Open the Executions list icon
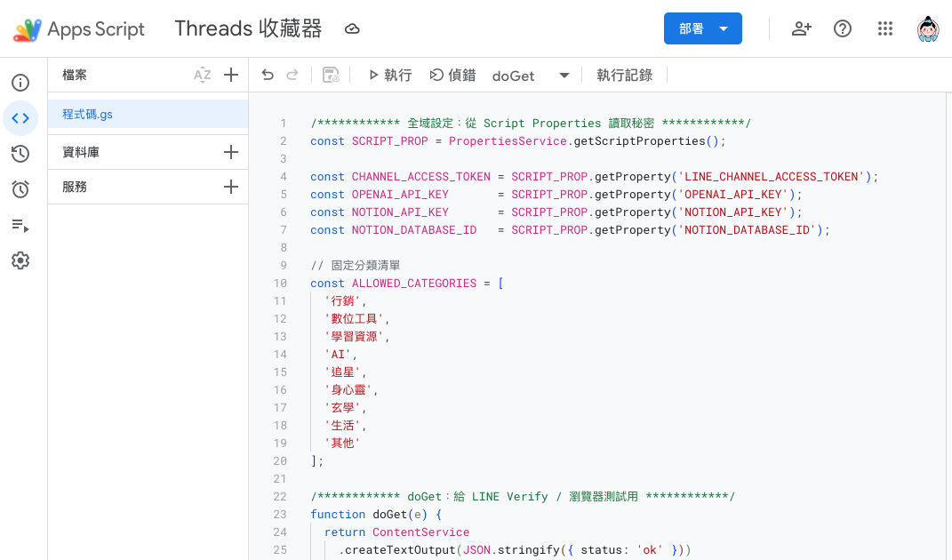 click(20, 225)
